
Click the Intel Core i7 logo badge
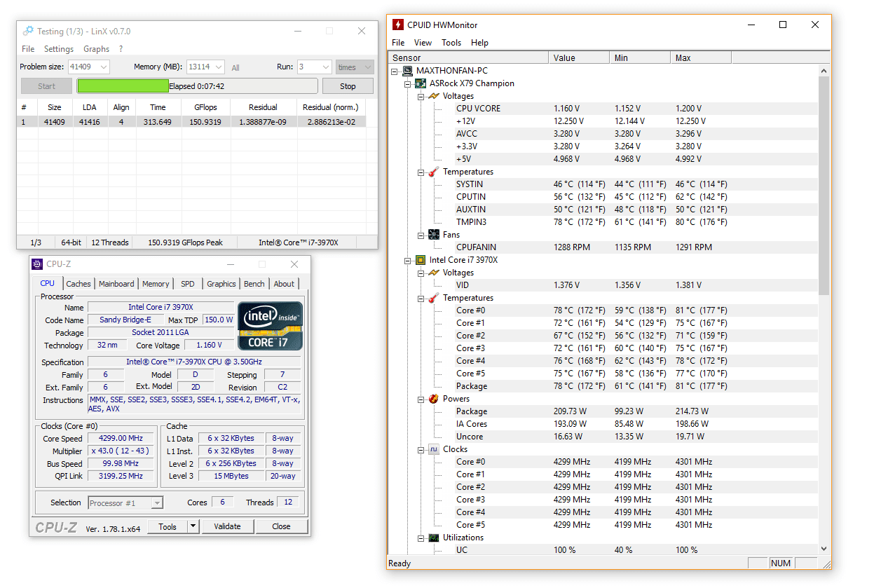(271, 326)
